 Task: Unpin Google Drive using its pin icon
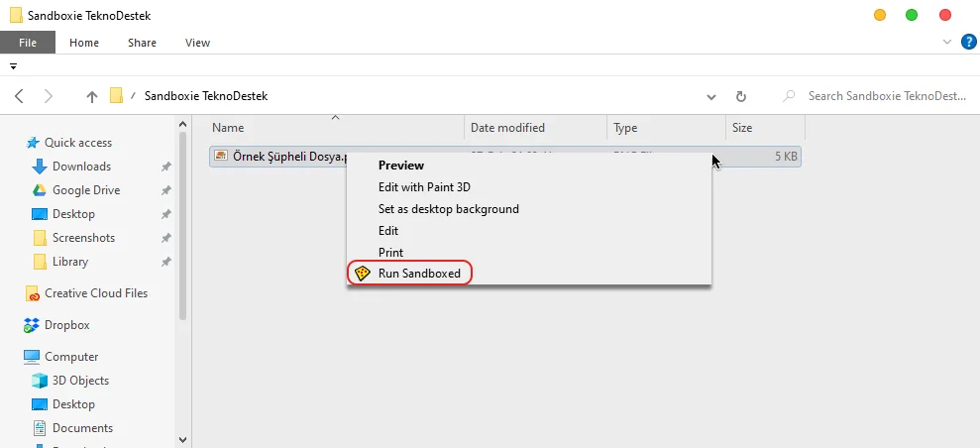pyautogui.click(x=165, y=190)
